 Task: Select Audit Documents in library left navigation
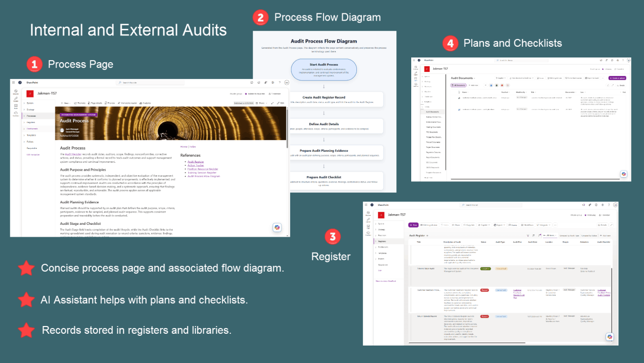coord(432,111)
